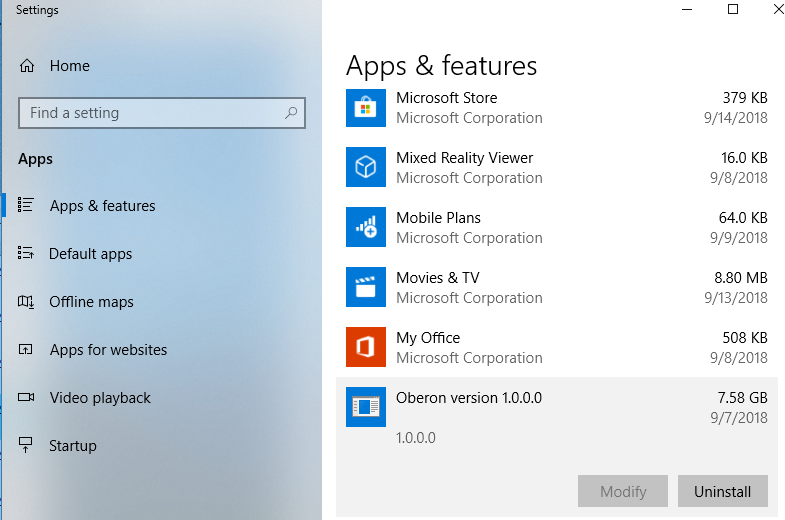Click the 379 KB size value

745,98
